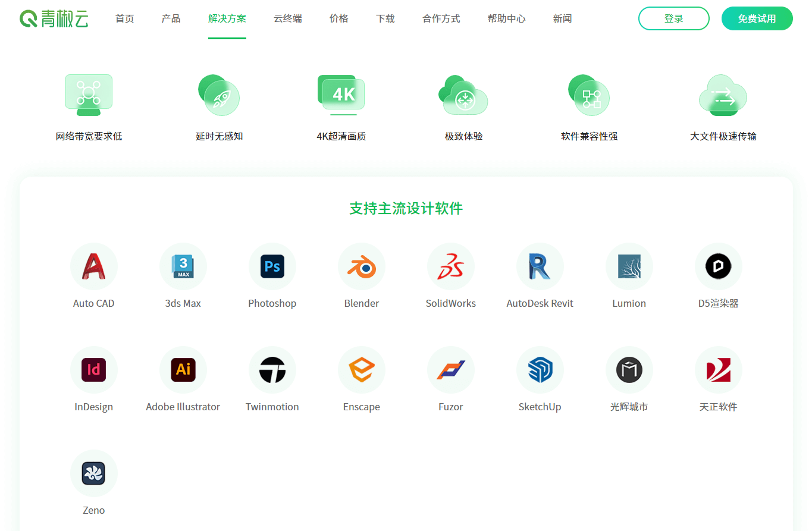Select the Zeno icon

pos(94,473)
